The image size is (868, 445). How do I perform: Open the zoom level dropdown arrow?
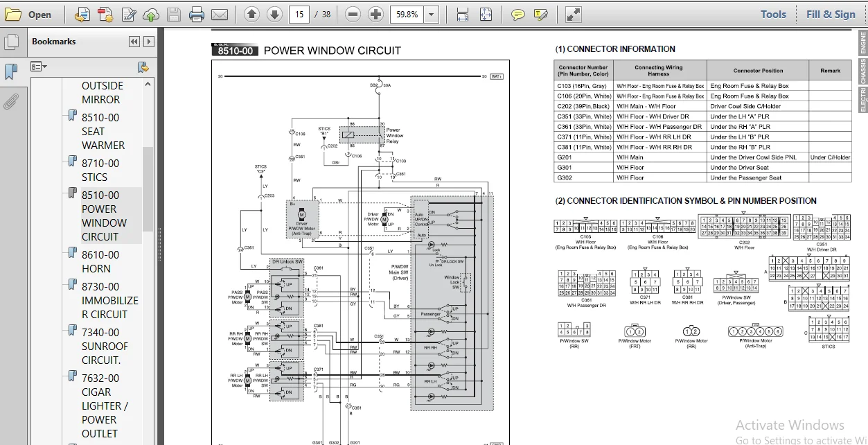[432, 14]
